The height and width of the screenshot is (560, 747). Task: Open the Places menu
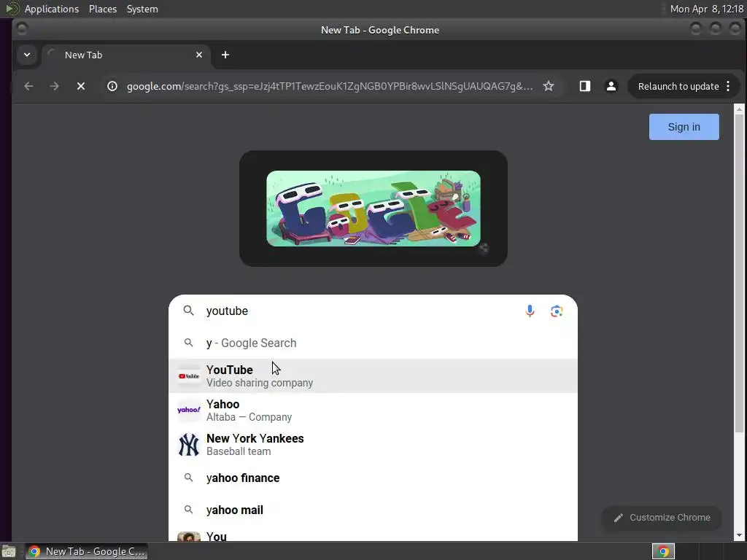point(103,9)
